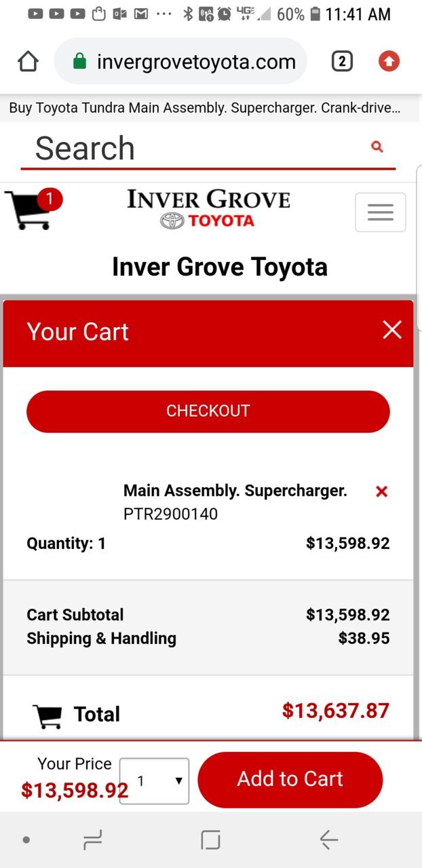Viewport: 422px width, 868px height.
Task: Click the Add to Cart button
Action: click(290, 779)
